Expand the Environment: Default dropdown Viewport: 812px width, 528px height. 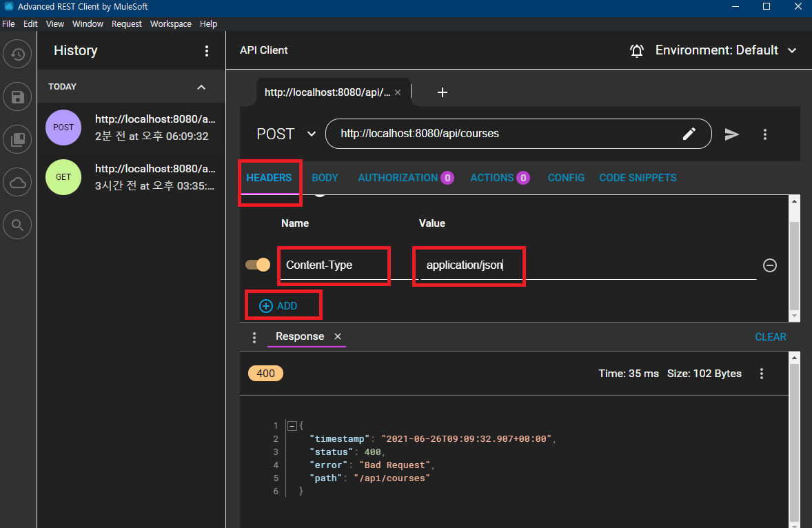[726, 50]
